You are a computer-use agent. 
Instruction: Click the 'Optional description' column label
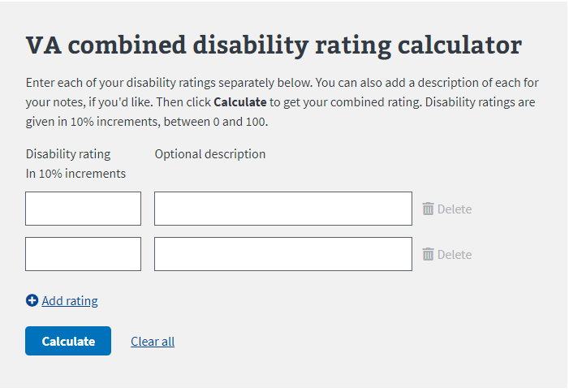coord(210,153)
